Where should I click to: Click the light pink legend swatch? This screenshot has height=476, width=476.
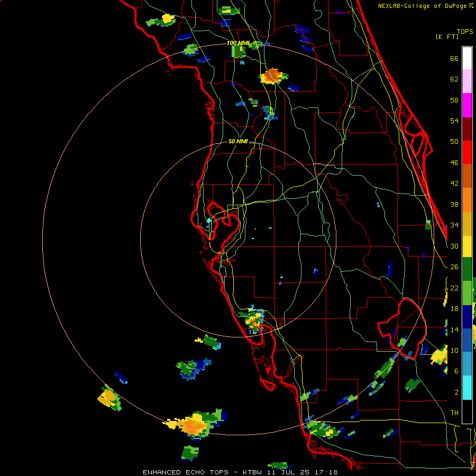point(467,81)
